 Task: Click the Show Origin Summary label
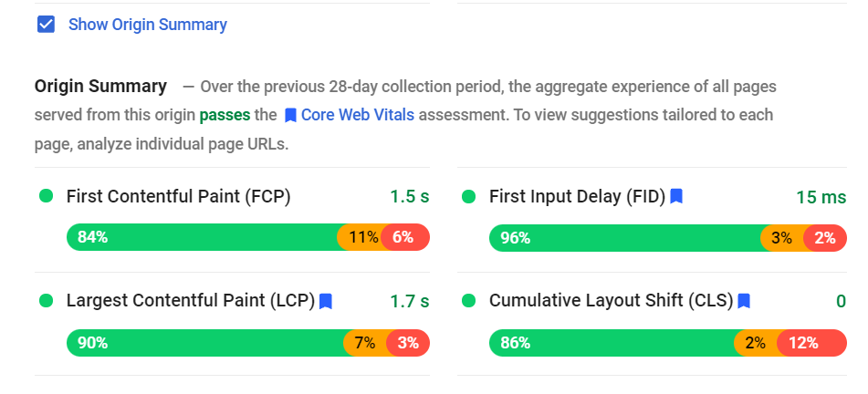[x=148, y=25]
